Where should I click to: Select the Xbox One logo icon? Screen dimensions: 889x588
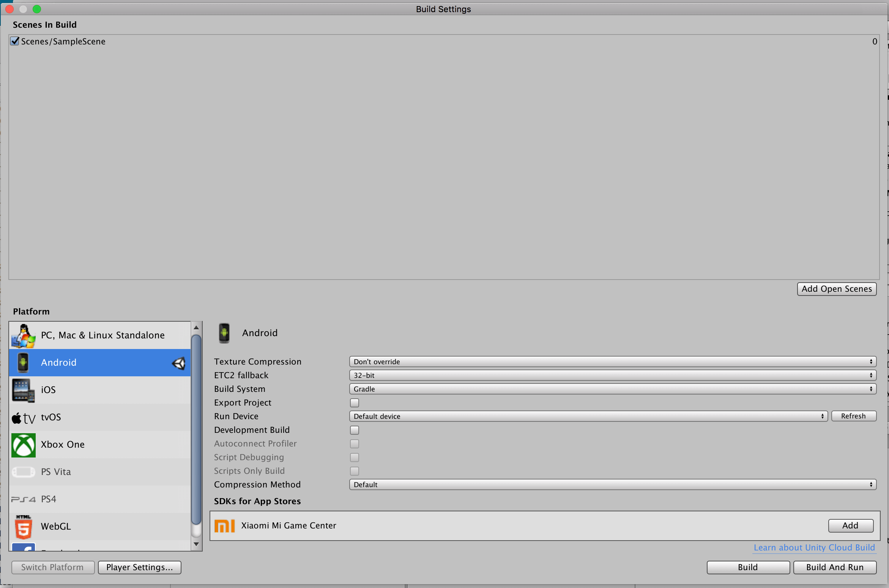[24, 445]
